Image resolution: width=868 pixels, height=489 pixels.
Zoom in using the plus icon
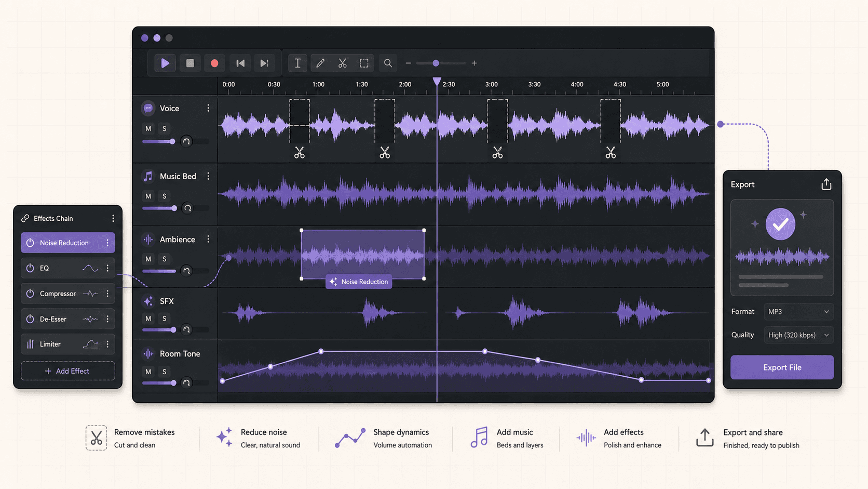pyautogui.click(x=474, y=63)
